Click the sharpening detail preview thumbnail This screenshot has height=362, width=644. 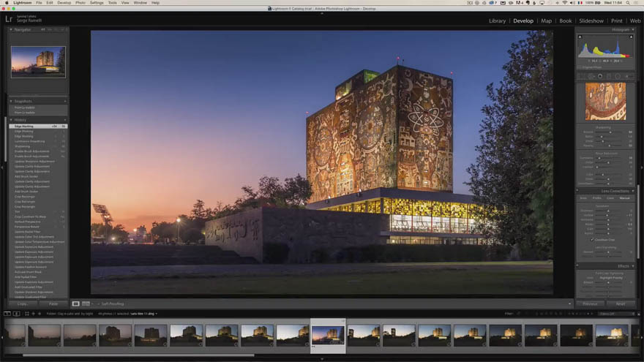pos(605,102)
